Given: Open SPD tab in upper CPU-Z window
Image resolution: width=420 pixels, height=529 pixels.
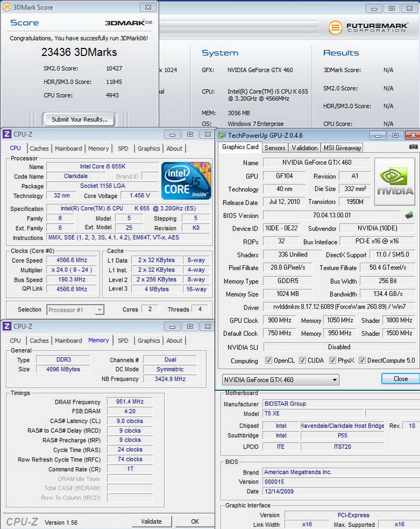Looking at the screenshot, I should click(123, 148).
